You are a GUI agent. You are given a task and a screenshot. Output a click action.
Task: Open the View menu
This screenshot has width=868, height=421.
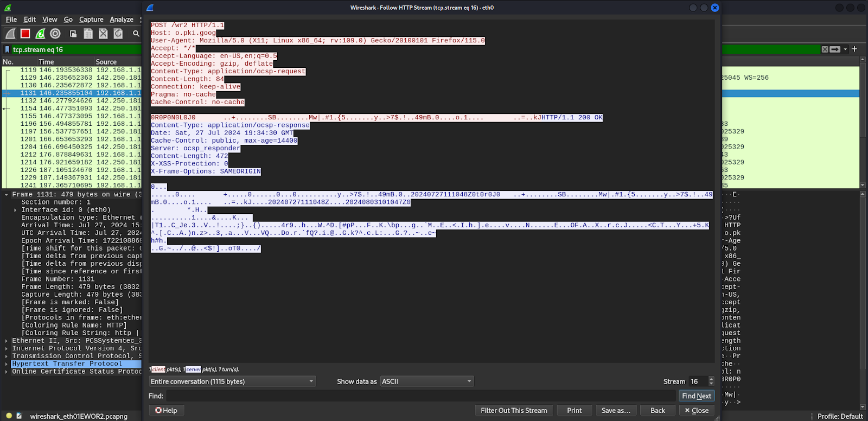50,20
